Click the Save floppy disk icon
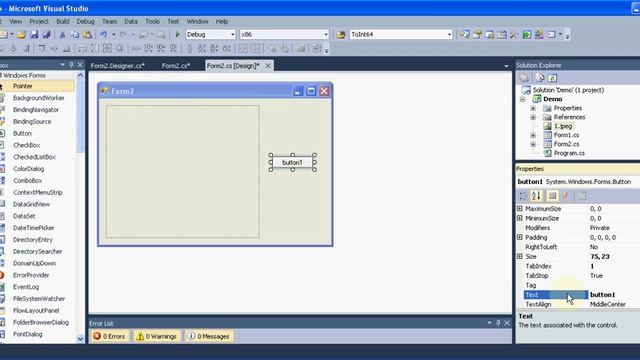 (x=34, y=35)
